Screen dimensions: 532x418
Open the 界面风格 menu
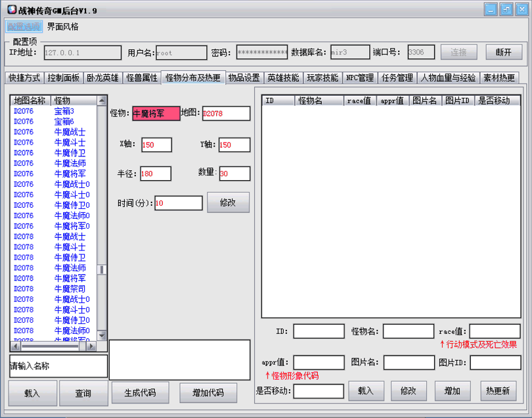pos(63,26)
